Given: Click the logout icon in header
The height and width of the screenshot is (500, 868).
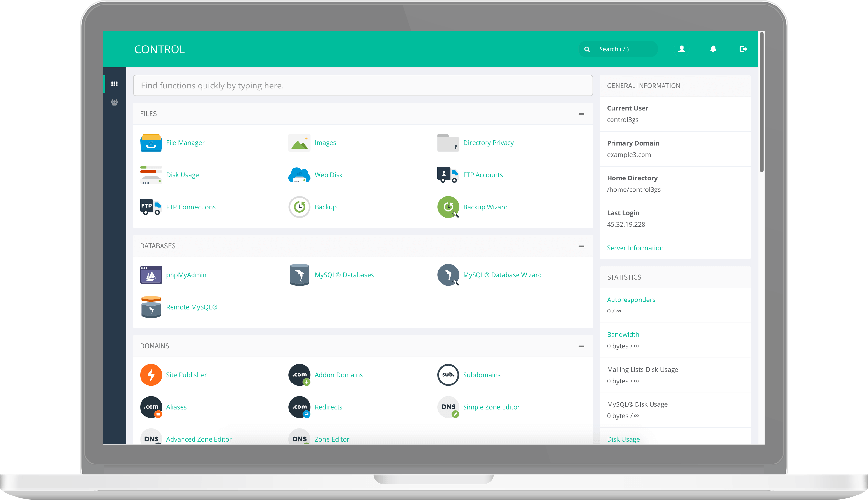Looking at the screenshot, I should (x=743, y=49).
